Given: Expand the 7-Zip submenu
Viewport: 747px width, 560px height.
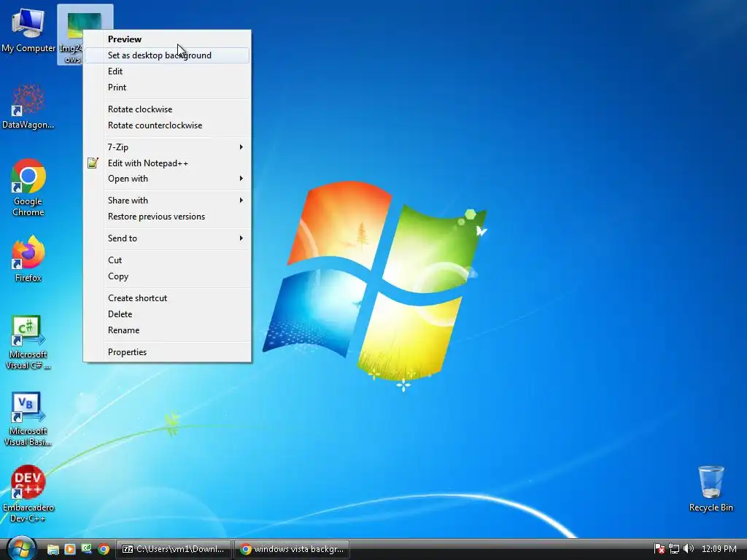Looking at the screenshot, I should pyautogui.click(x=167, y=147).
